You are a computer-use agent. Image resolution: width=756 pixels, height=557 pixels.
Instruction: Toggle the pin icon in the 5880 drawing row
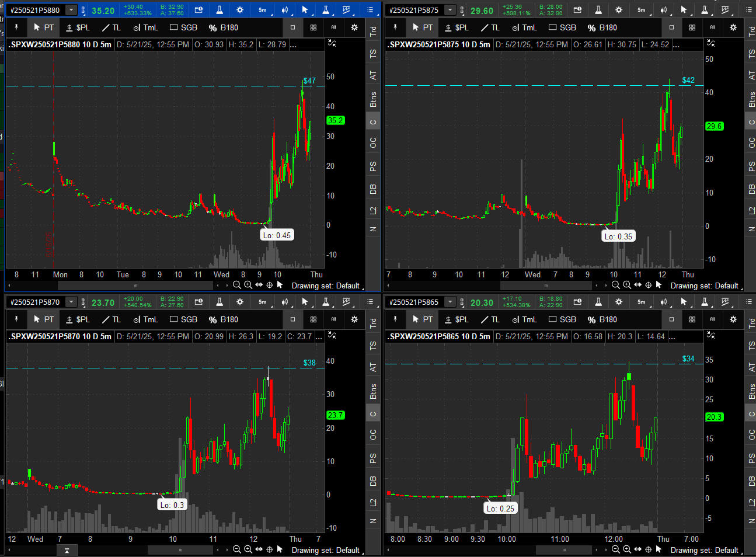coord(16,27)
